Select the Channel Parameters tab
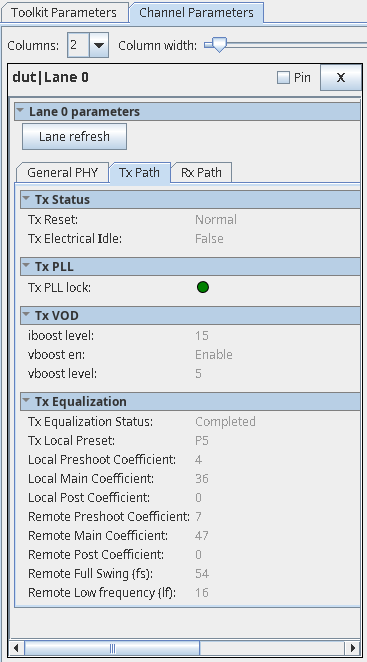367x662 pixels. 196,12
